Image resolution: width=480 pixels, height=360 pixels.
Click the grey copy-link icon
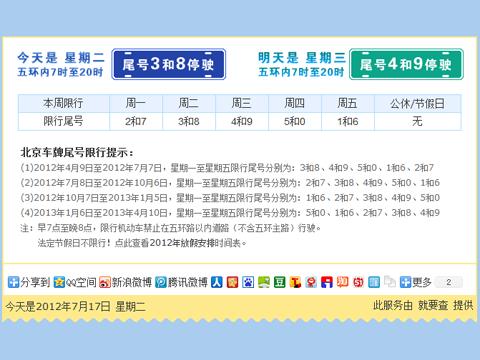390,282
